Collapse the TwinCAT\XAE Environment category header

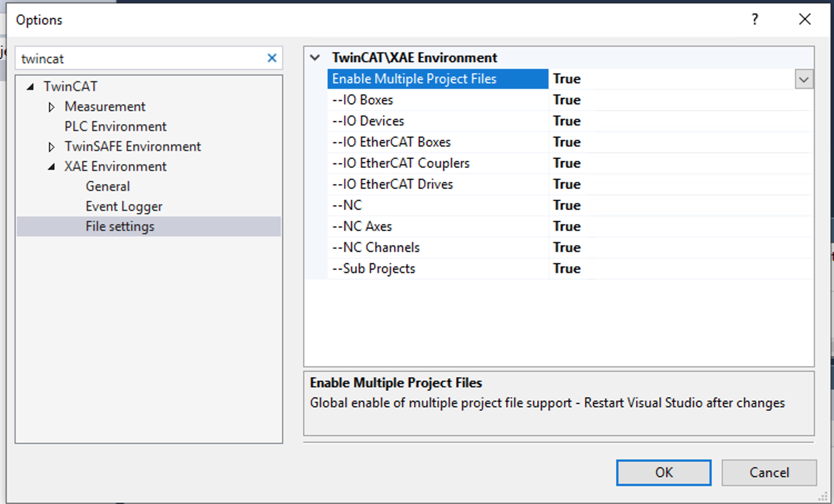click(x=315, y=57)
